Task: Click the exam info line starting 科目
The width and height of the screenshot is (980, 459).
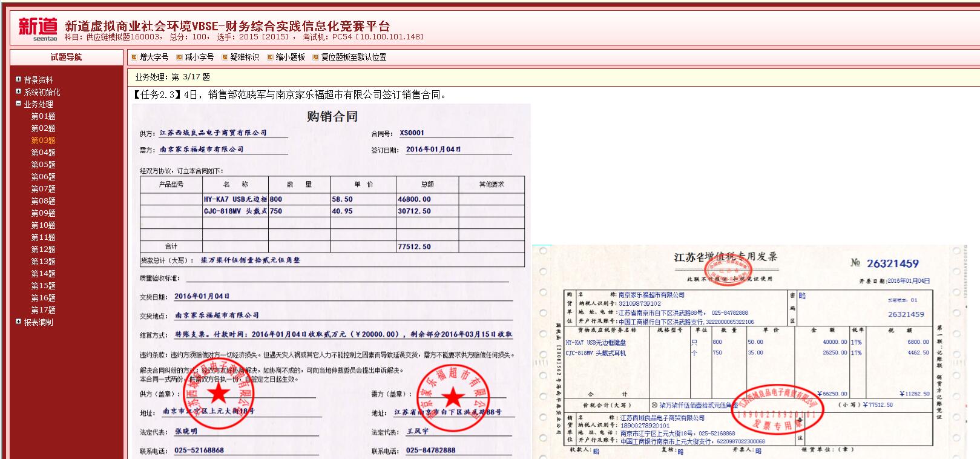Action: click(x=244, y=37)
